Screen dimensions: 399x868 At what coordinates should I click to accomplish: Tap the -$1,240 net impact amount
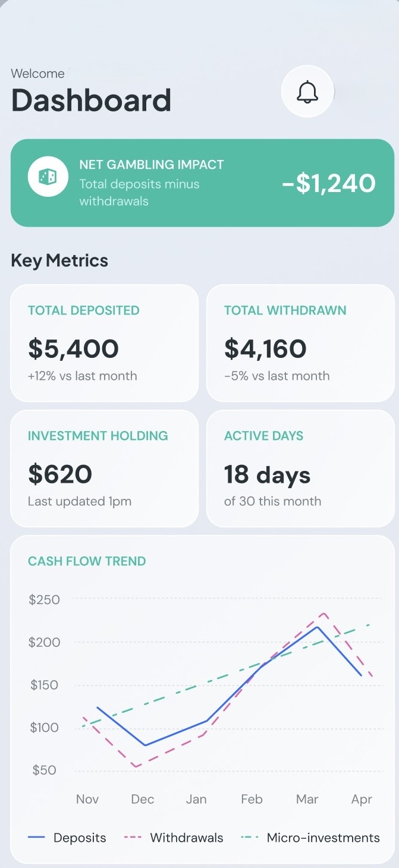[329, 183]
